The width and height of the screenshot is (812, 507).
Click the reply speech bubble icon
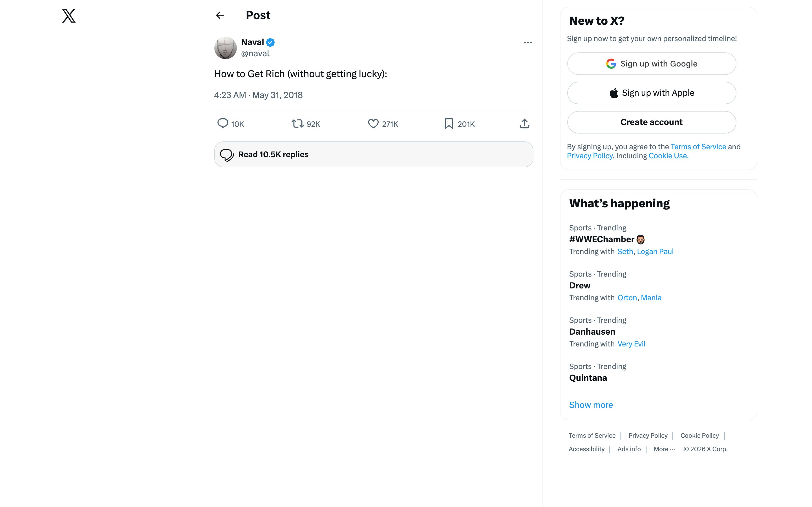pos(223,124)
